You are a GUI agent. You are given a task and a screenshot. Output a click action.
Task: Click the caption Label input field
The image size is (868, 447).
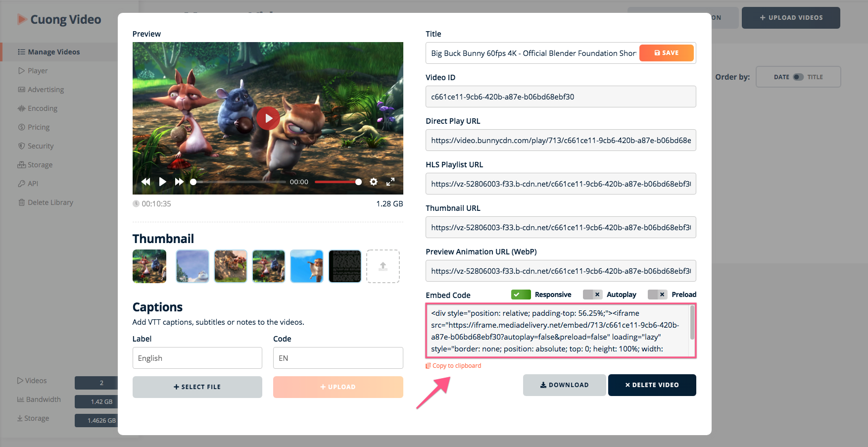(x=197, y=358)
